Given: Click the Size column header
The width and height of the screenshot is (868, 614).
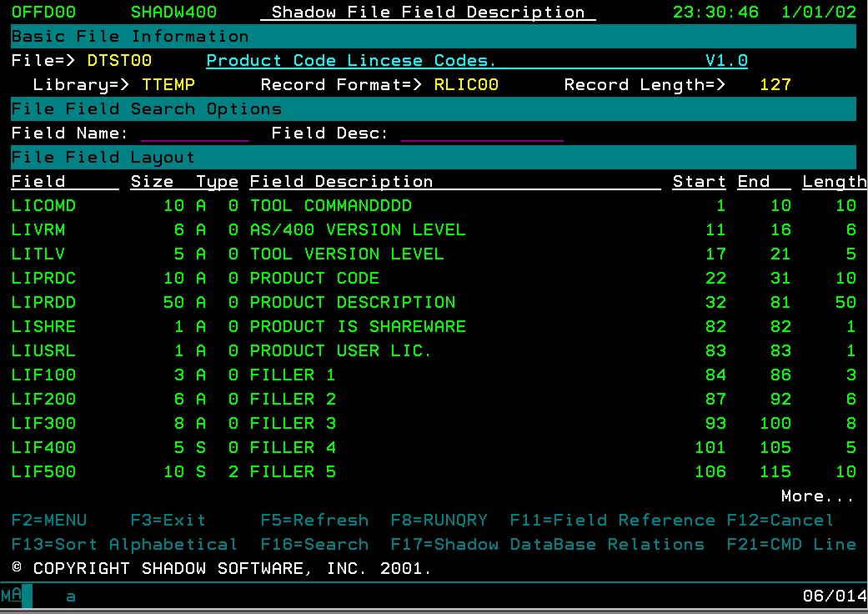Looking at the screenshot, I should point(153,182).
